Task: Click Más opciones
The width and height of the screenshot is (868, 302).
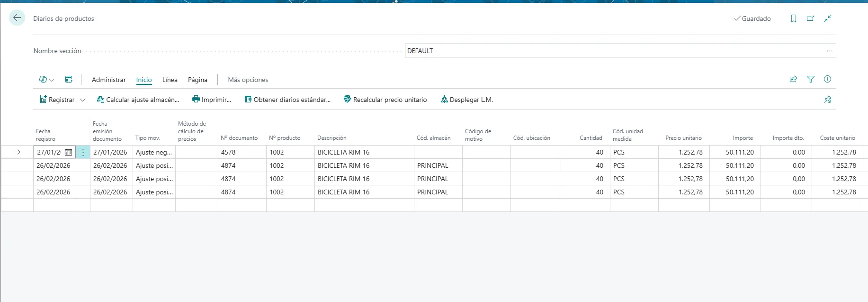Action: point(248,80)
